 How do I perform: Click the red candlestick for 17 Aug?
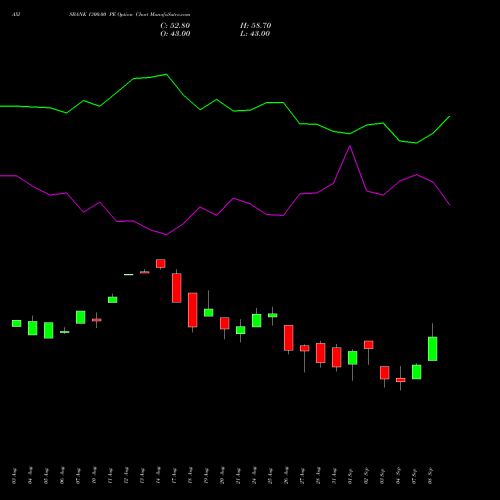pyautogui.click(x=177, y=288)
